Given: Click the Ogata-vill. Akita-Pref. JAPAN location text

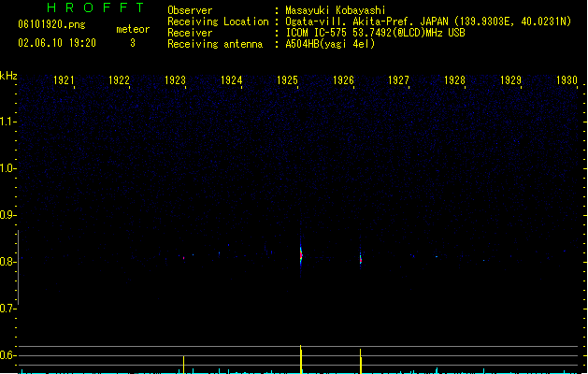Looking at the screenshot, I should (428, 22).
